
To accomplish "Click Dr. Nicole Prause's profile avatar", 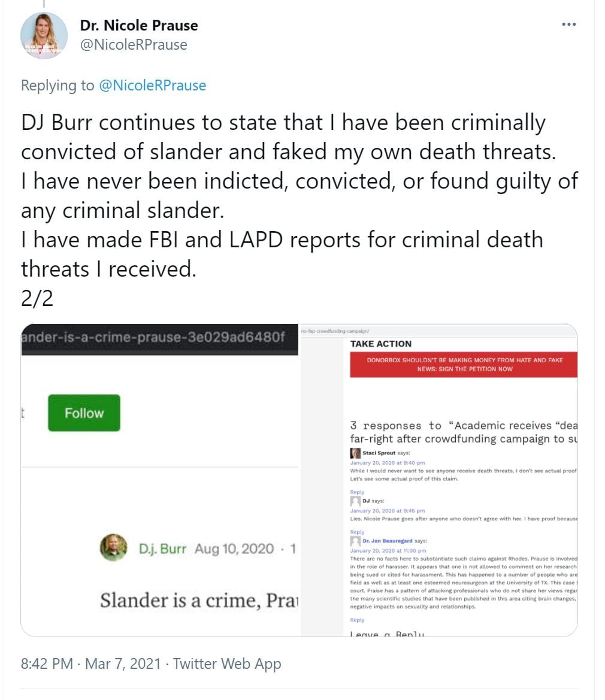I will [x=44, y=36].
